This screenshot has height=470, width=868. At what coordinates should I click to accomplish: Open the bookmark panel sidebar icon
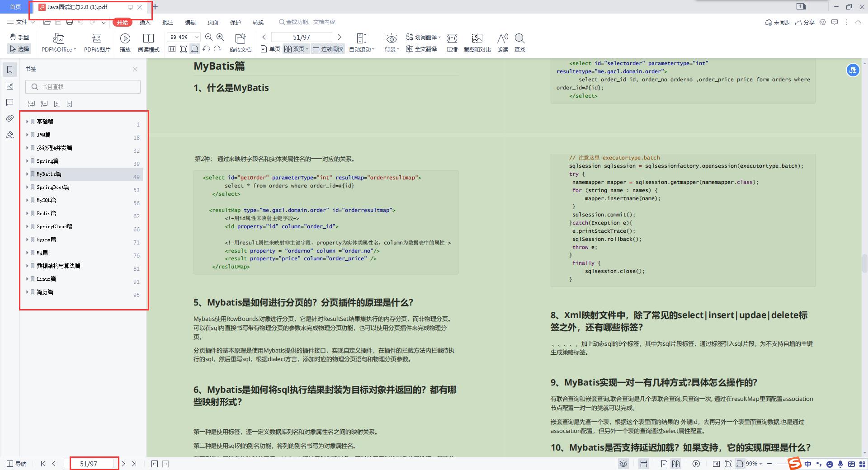[x=9, y=70]
